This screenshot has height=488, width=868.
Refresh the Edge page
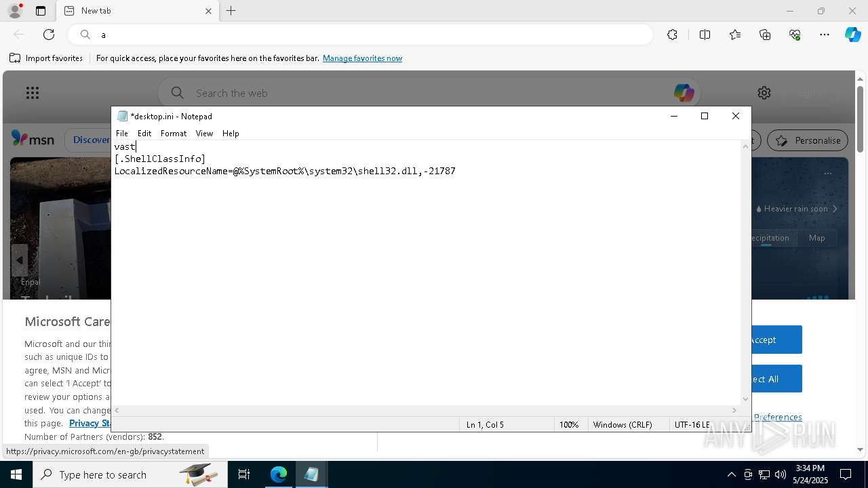click(x=49, y=35)
